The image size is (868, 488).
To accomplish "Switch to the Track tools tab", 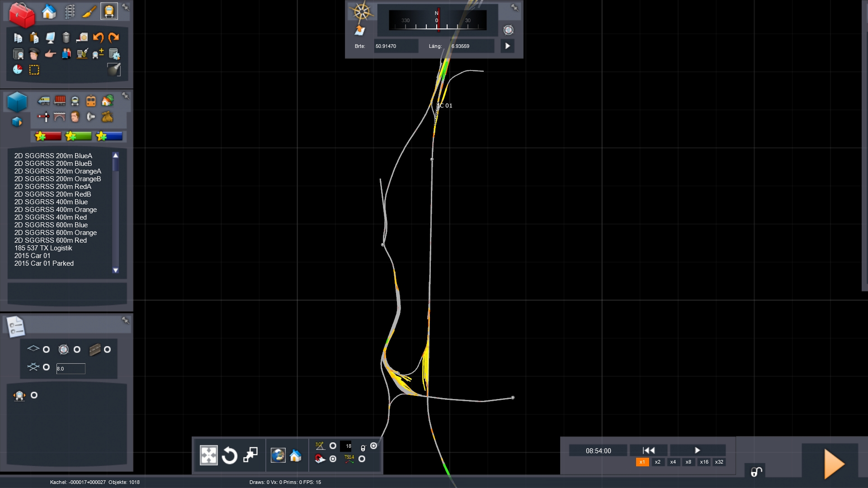I will (x=69, y=12).
